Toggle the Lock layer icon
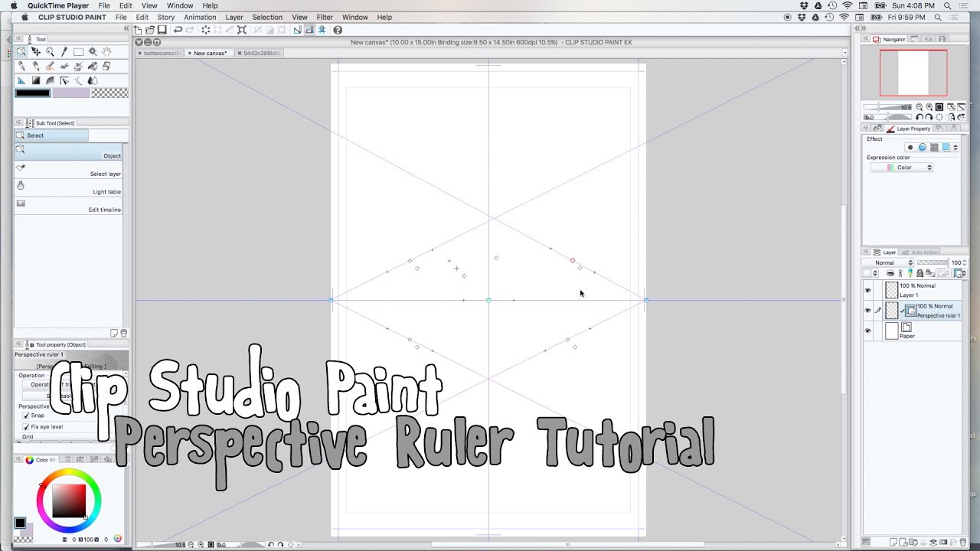The height and width of the screenshot is (551, 980). pyautogui.click(x=920, y=272)
